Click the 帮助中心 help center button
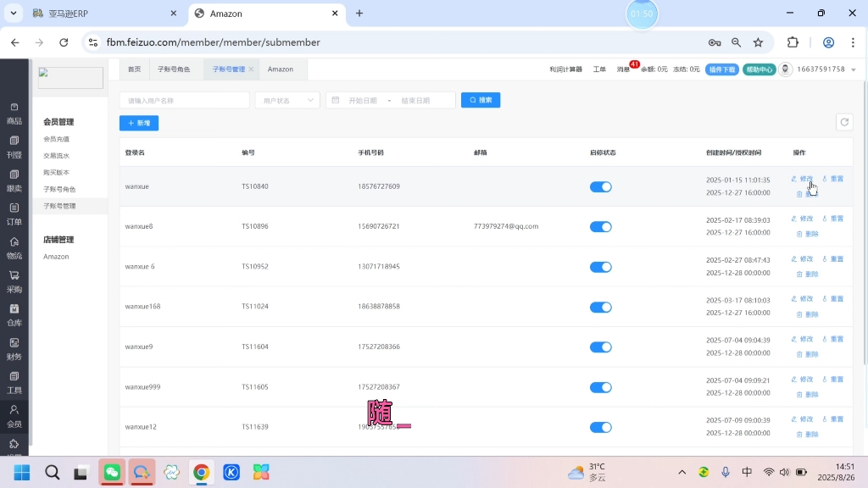 tap(759, 69)
